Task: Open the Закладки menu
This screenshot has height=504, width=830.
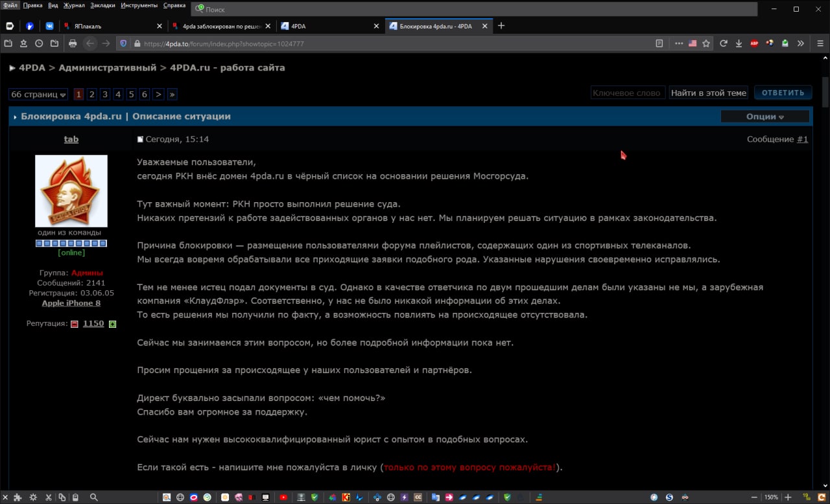Action: click(103, 5)
